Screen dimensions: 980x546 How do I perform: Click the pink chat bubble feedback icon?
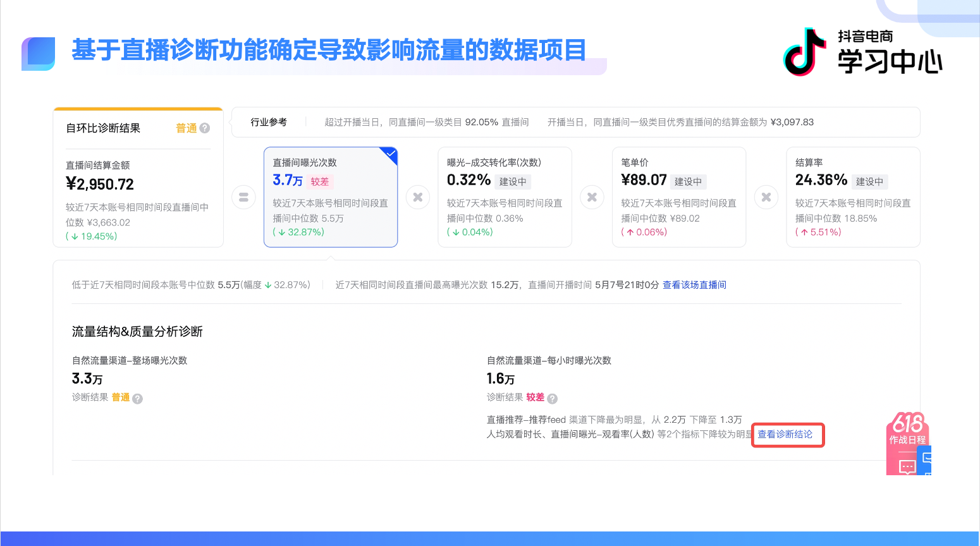(907, 466)
